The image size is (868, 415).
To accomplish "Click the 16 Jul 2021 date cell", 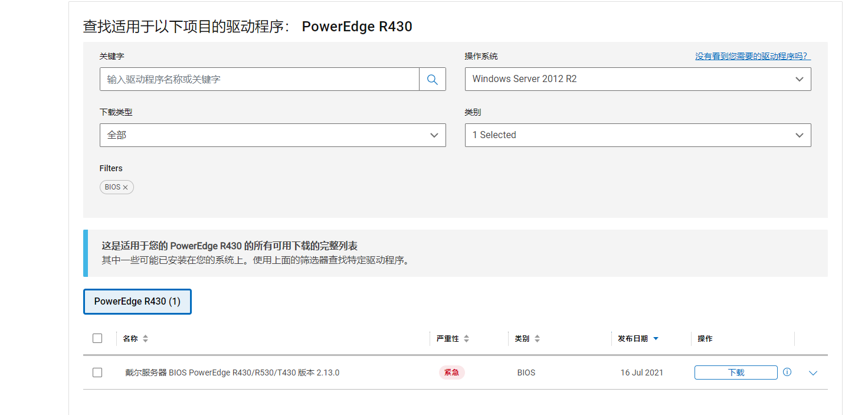I will click(642, 372).
